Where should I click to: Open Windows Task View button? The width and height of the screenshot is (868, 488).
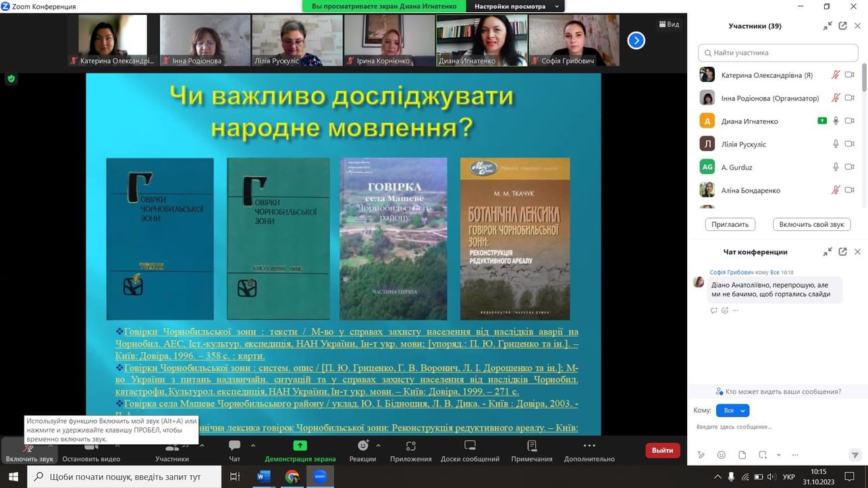235,477
